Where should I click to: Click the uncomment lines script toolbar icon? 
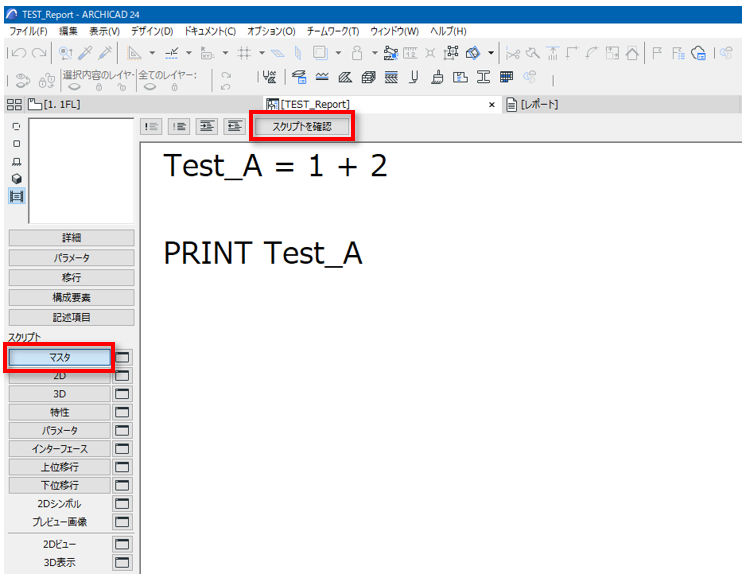pyautogui.click(x=179, y=126)
